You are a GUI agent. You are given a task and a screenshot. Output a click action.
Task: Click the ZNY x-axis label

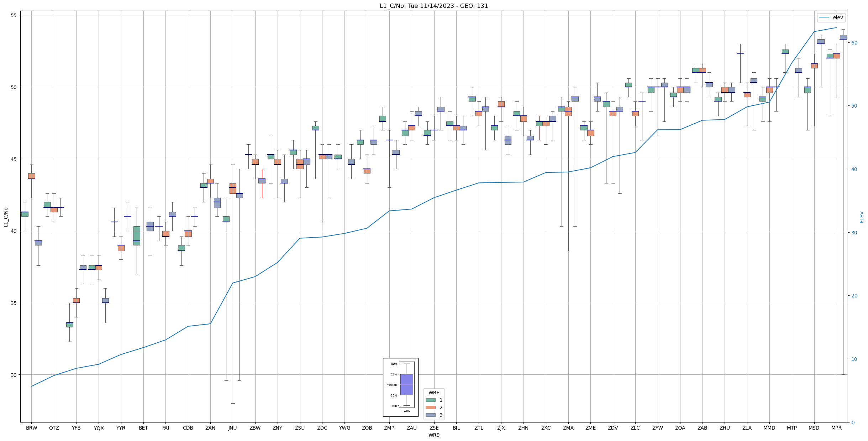(x=278, y=428)
